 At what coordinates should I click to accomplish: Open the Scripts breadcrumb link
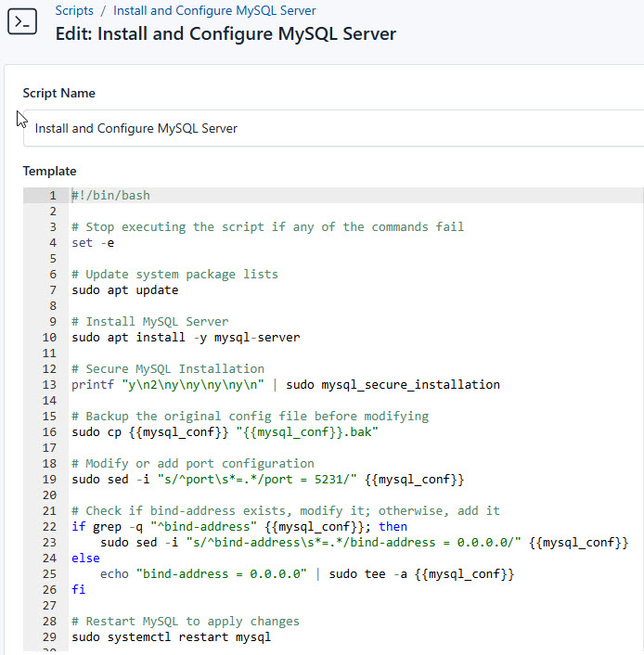pos(74,10)
